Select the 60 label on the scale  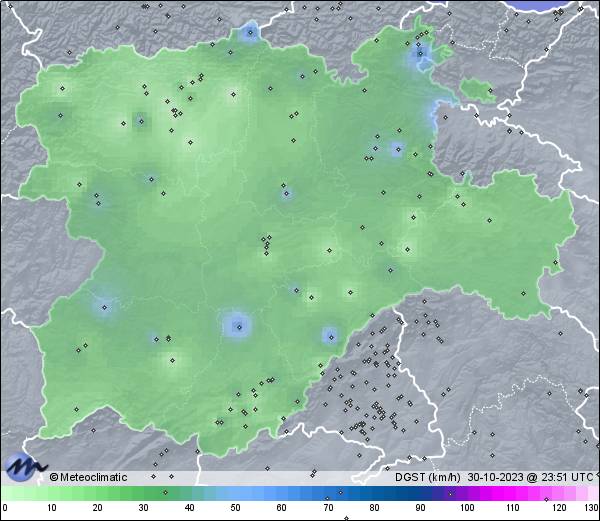tap(282, 508)
